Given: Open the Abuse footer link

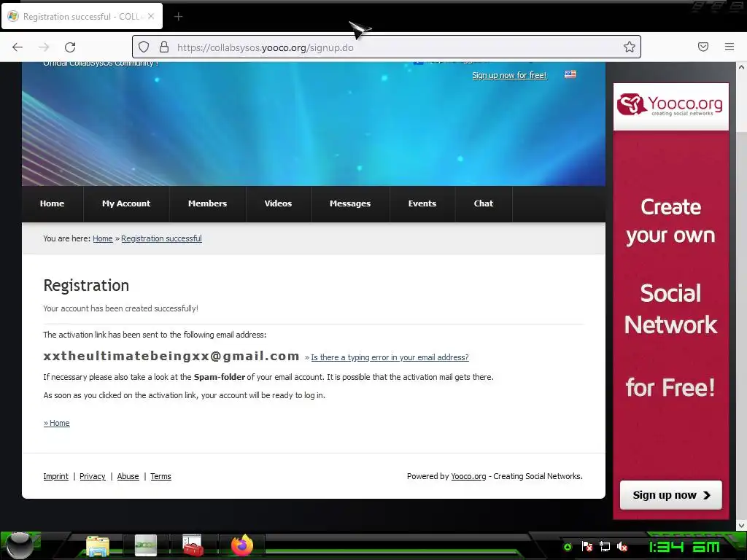Looking at the screenshot, I should 128,476.
